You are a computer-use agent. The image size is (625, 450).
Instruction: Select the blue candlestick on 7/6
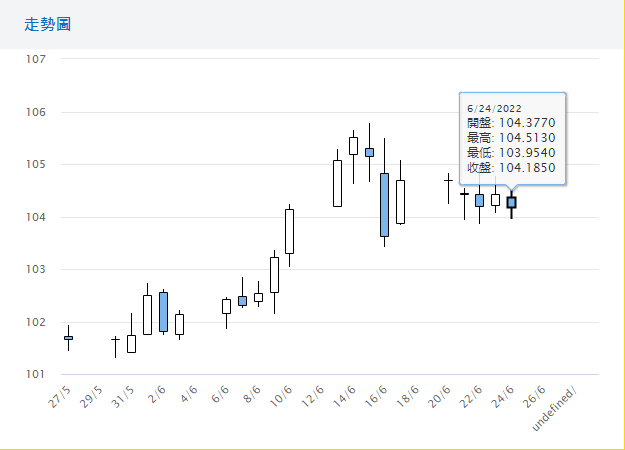(242, 301)
